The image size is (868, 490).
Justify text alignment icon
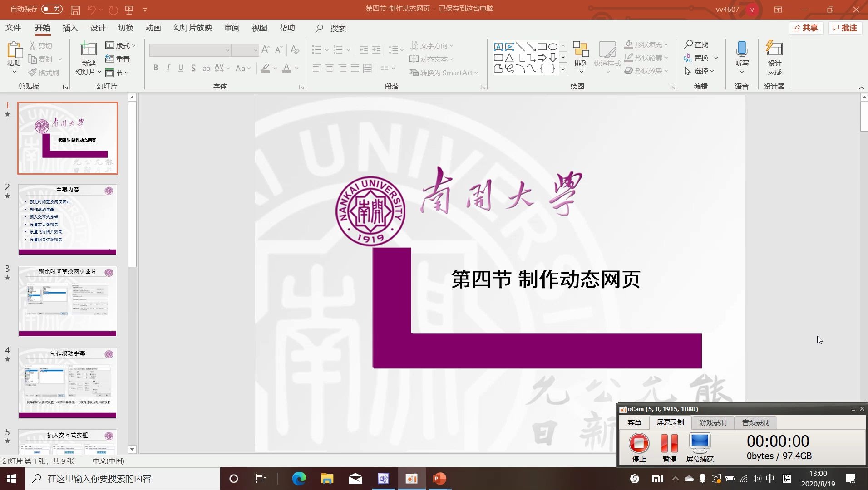(355, 68)
